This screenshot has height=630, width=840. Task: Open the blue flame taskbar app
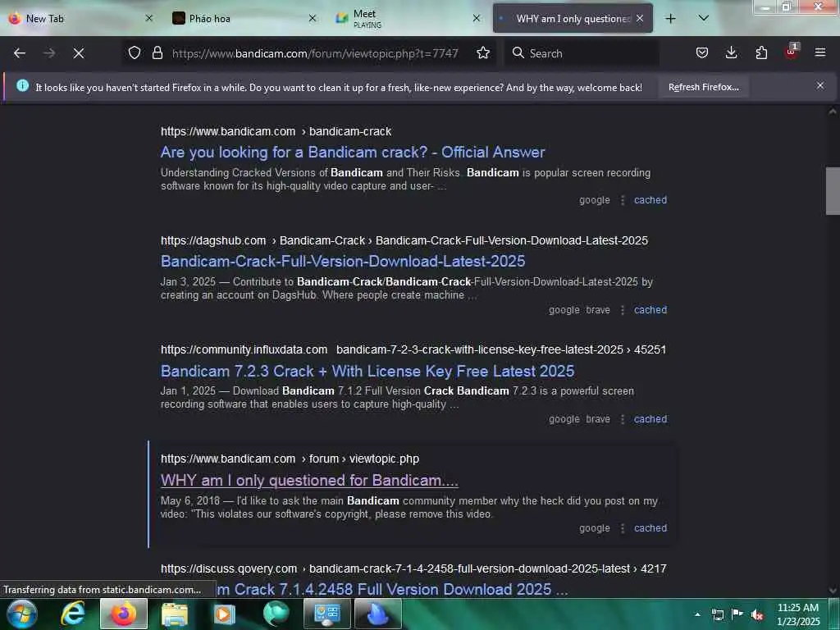378,614
